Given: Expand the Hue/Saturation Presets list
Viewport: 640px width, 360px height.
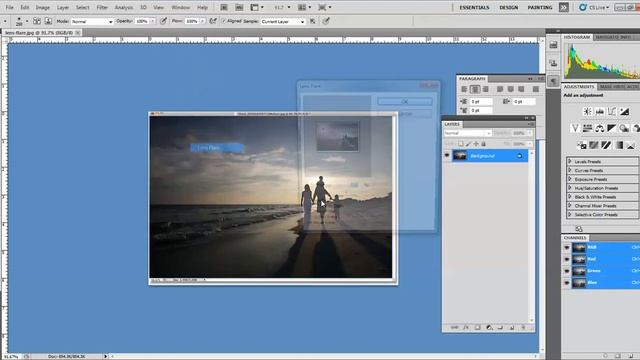Looking at the screenshot, I should [x=570, y=188].
